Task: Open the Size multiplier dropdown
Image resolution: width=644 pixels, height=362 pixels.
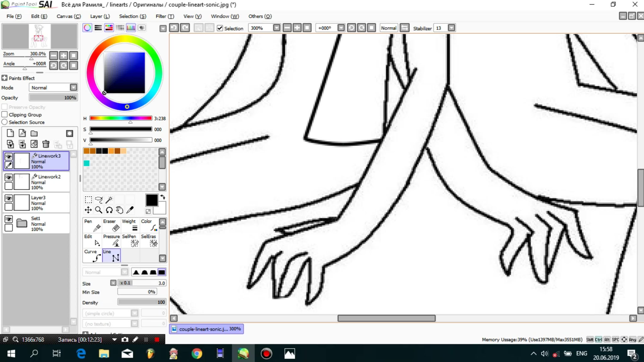Action: [113, 283]
